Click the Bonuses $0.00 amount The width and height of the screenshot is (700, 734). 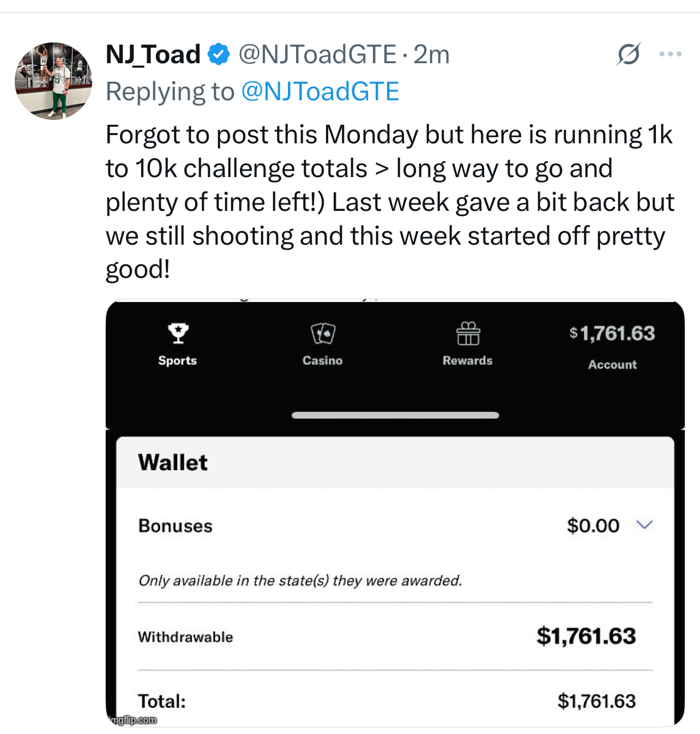[x=593, y=526]
